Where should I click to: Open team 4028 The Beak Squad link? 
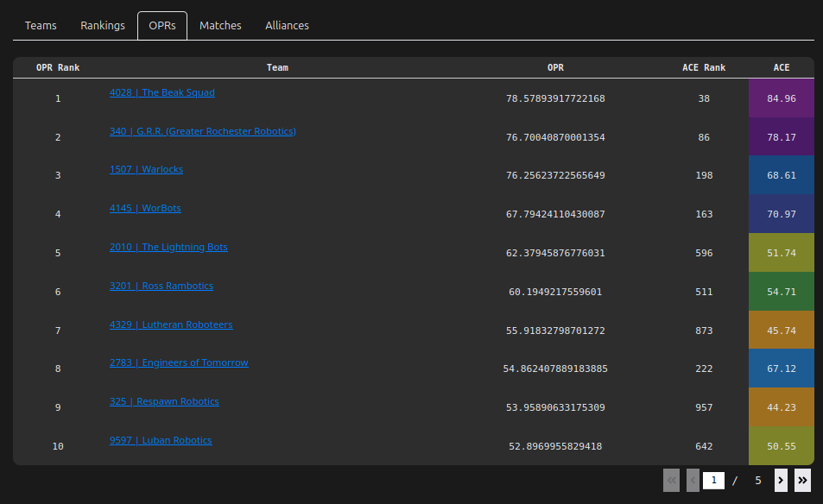pos(161,92)
